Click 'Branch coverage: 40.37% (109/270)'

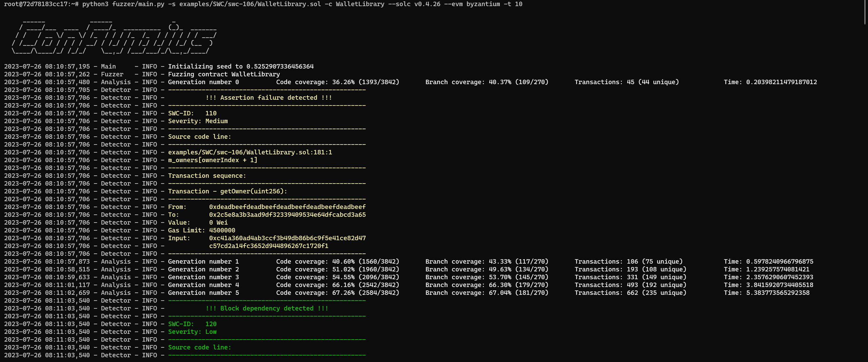487,82
